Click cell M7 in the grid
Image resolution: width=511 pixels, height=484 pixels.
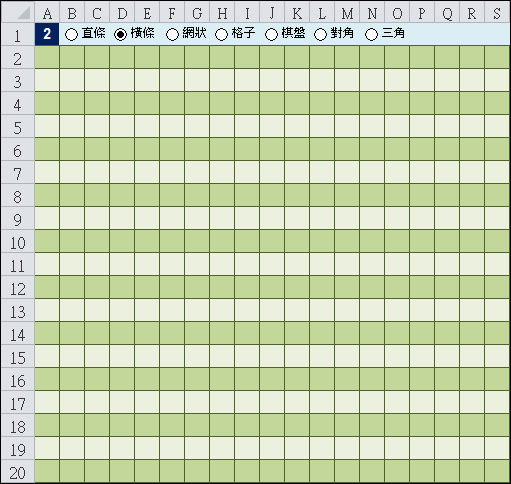[347, 172]
